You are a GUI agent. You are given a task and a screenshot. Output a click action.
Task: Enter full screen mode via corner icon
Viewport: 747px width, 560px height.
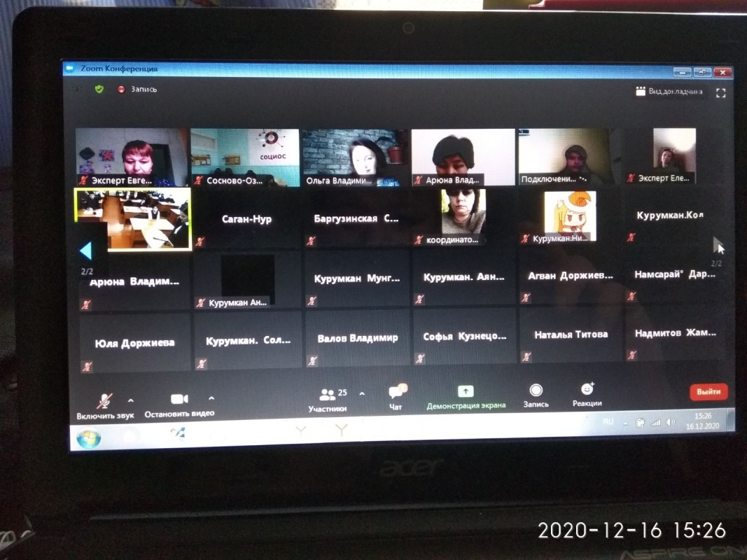(720, 92)
